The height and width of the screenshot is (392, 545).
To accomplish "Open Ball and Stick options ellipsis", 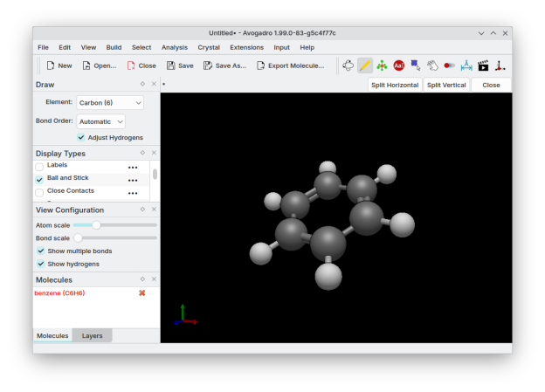I will pos(133,179).
